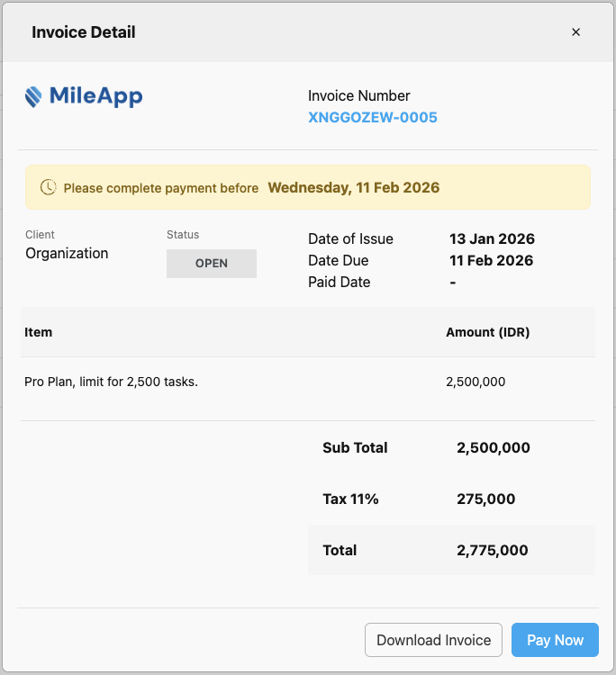Click the Pay Now button
616x675 pixels.
pyautogui.click(x=555, y=640)
